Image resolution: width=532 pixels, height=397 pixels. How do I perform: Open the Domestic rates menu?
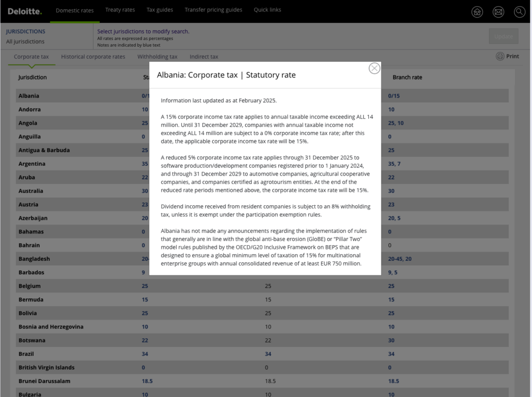(x=75, y=10)
